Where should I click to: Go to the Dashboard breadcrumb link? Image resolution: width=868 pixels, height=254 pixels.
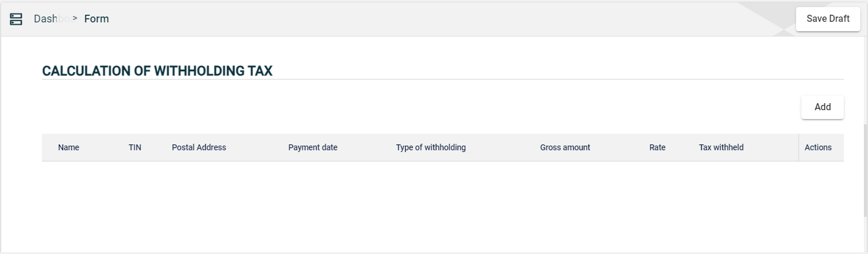point(51,19)
